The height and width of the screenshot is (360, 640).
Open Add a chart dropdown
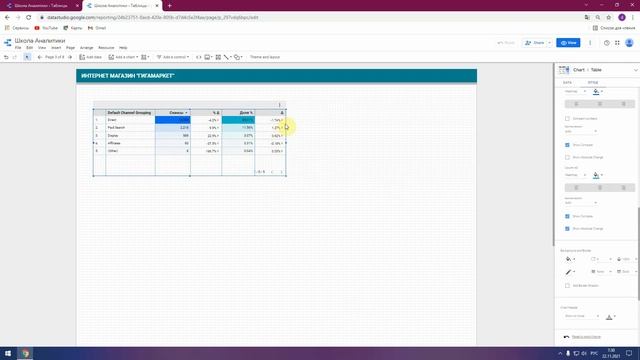123,57
